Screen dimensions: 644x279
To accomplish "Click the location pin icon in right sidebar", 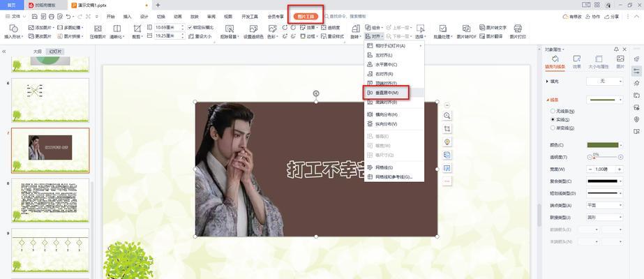I will (636, 119).
